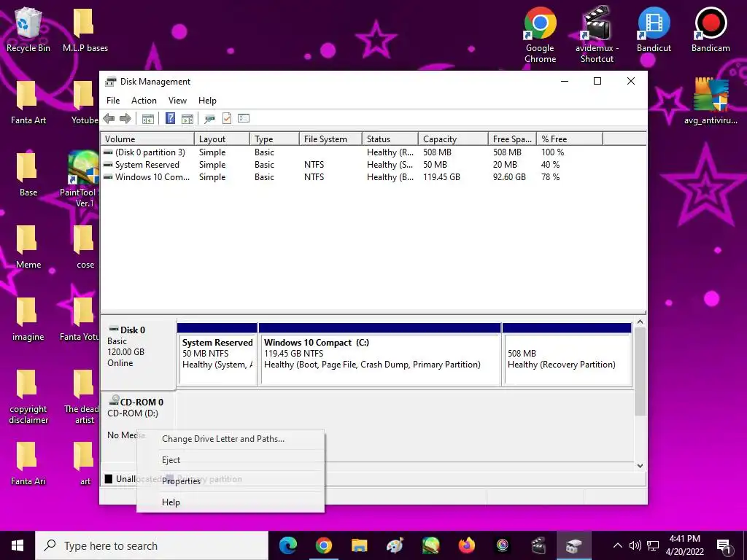Screen dimensions: 747x560
Task: Select the avidemux Shortcut desktop icon
Action: tap(597, 35)
